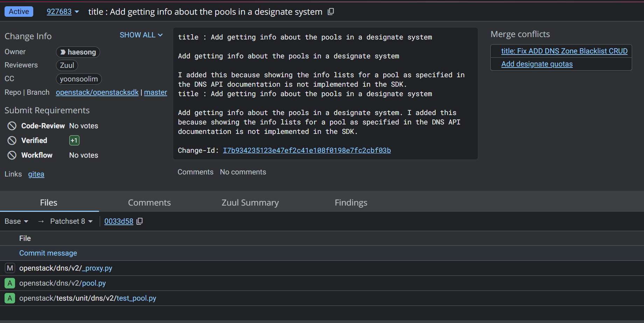
Task: Copy the change title to the clipboard
Action: coord(331,12)
